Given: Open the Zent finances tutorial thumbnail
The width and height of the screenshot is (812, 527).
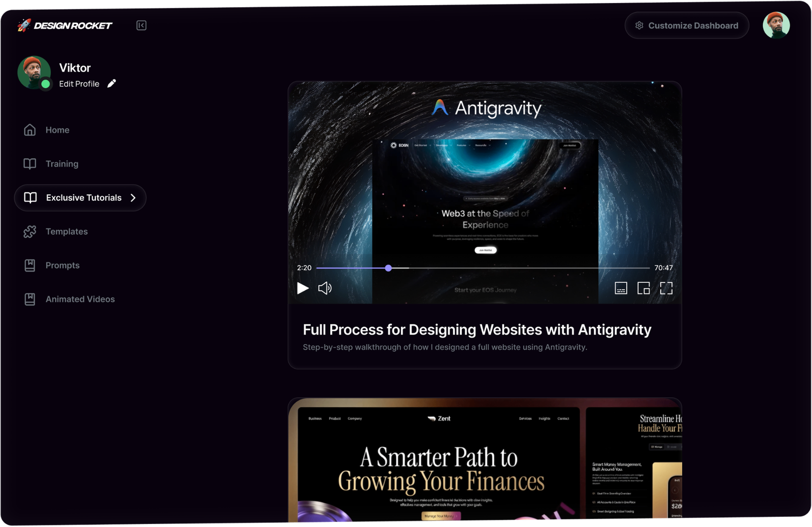Looking at the screenshot, I should click(485, 460).
